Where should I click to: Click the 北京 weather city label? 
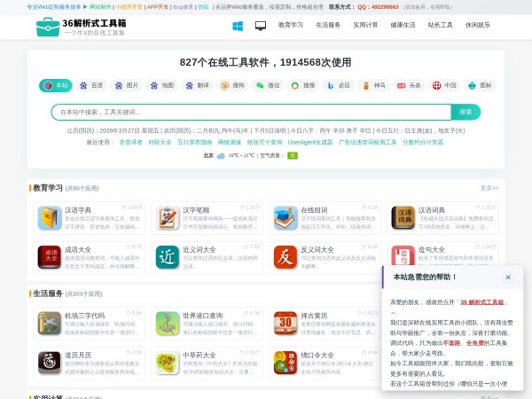[208, 156]
